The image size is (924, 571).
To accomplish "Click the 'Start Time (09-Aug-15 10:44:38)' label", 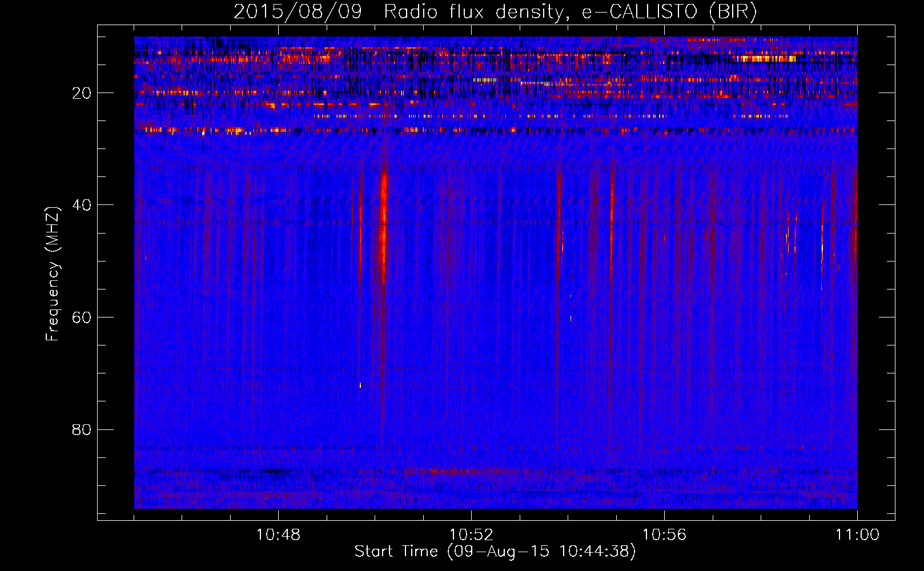I will (495, 552).
